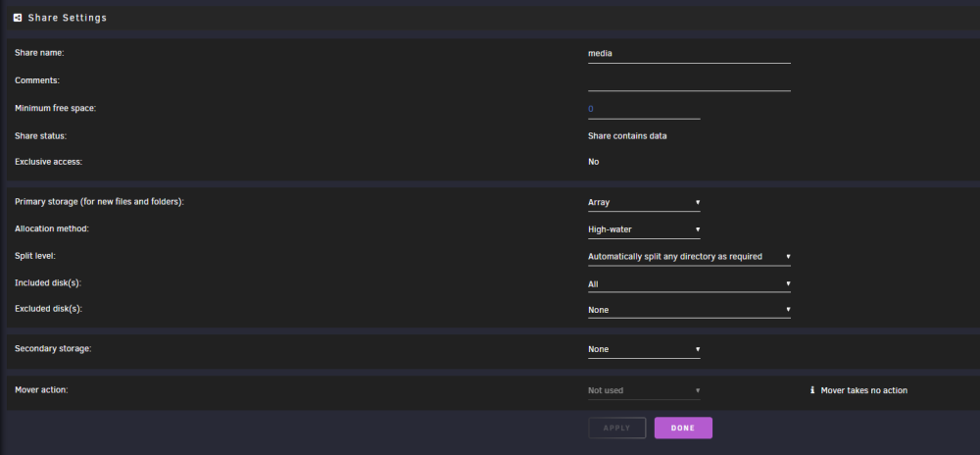Image resolution: width=980 pixels, height=455 pixels.
Task: Click the No value for Exclusive access
Action: coord(593,162)
